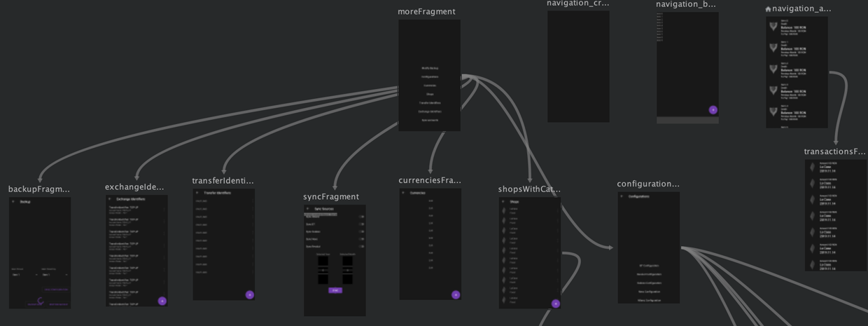The image size is (868, 326).
Task: Select the syncFragment destination label
Action: coord(331,197)
